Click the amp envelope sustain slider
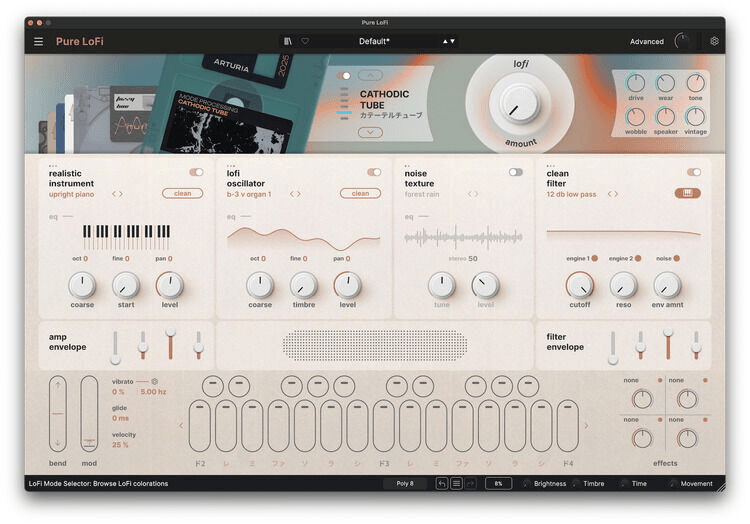The width and height of the screenshot is (750, 524). coord(170,344)
